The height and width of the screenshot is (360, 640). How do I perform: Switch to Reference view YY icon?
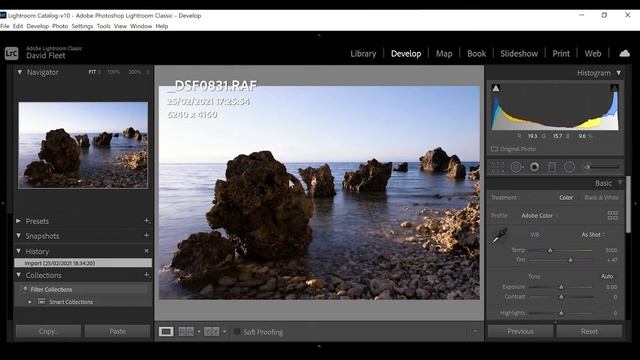[x=211, y=331]
